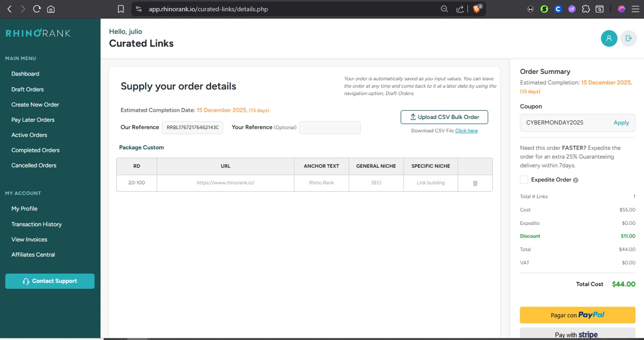This screenshot has height=340, width=644.
Task: Click the Total Cost $44.00 value
Action: tap(624, 284)
